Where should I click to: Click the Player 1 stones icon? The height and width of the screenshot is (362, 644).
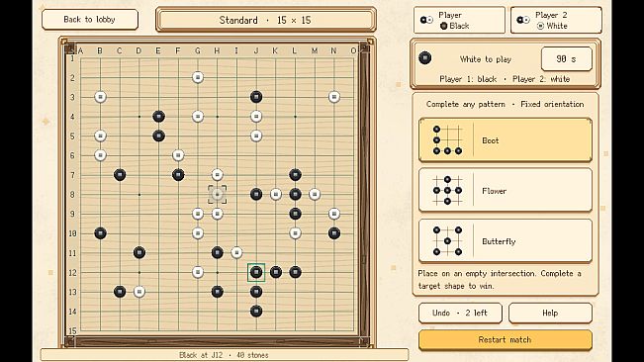tap(426, 20)
